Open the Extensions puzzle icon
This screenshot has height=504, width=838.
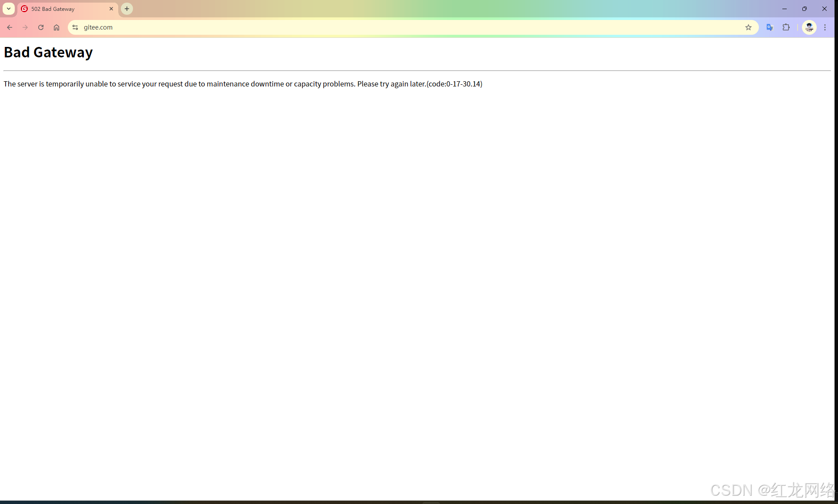click(786, 27)
